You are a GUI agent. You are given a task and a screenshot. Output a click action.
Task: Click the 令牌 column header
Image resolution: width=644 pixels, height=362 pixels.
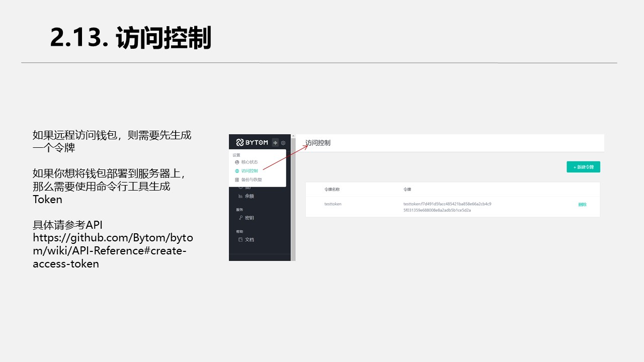[x=407, y=190]
